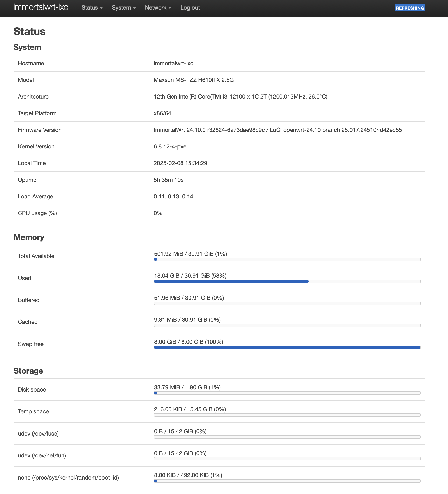Toggle the REFRESHING auto-refresh badge

click(x=409, y=8)
